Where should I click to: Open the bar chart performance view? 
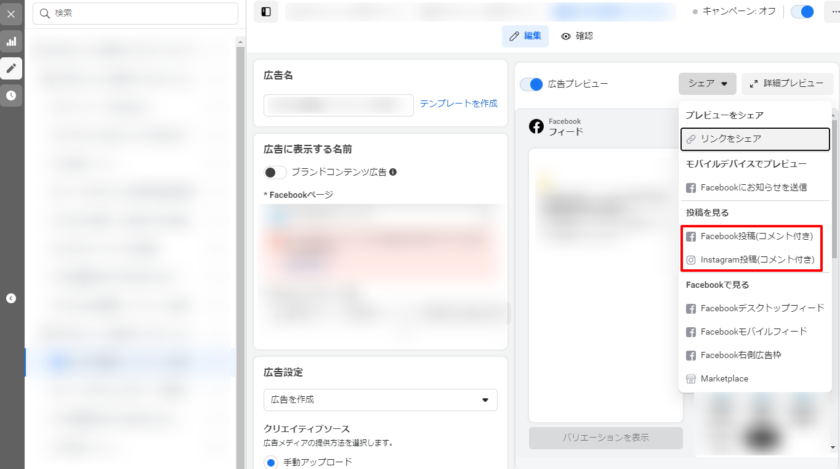(11, 42)
